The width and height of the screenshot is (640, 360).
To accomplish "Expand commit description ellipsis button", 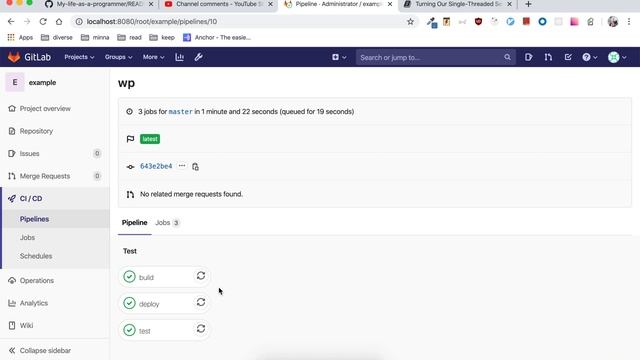I will pyautogui.click(x=182, y=166).
